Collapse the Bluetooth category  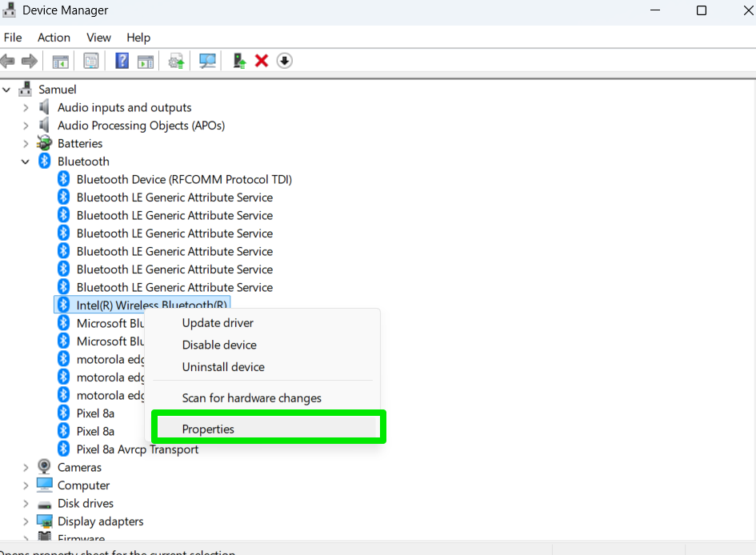(25, 162)
